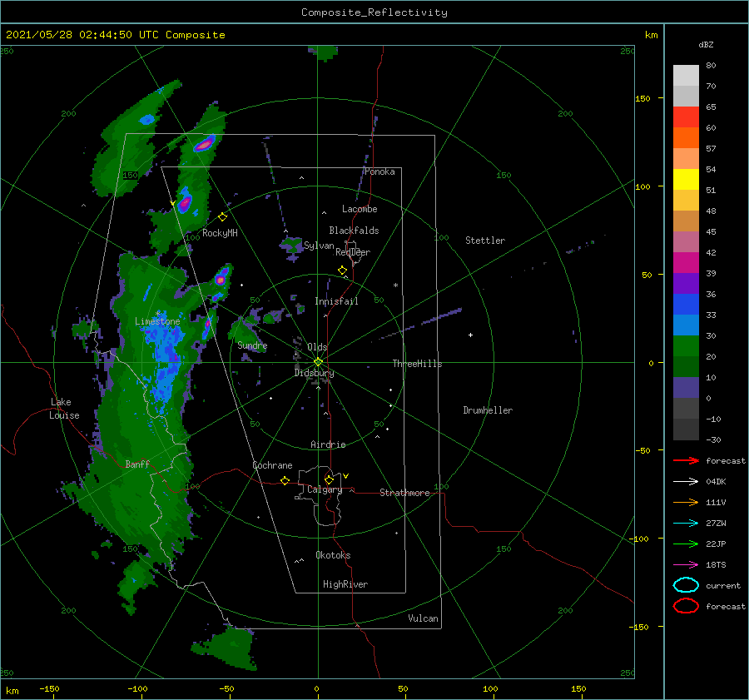
Task: Select the light gray 70-80 dBZ swatch
Action: [686, 76]
